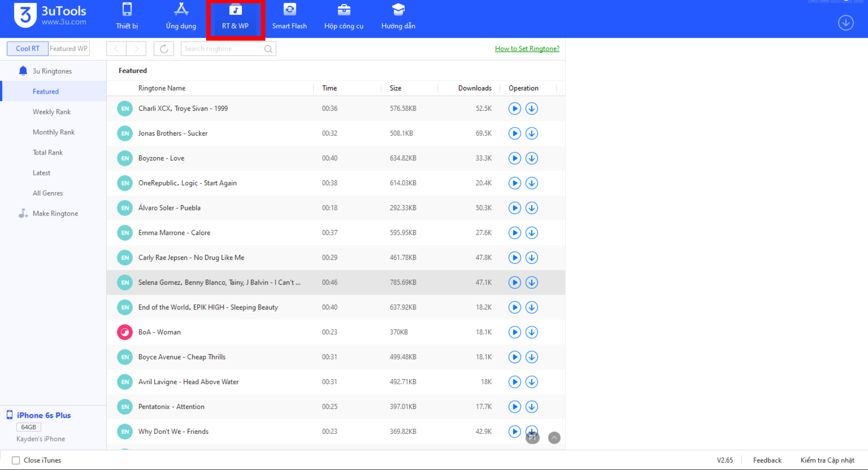
Task: Open the Thiết bị device tab
Action: click(127, 17)
